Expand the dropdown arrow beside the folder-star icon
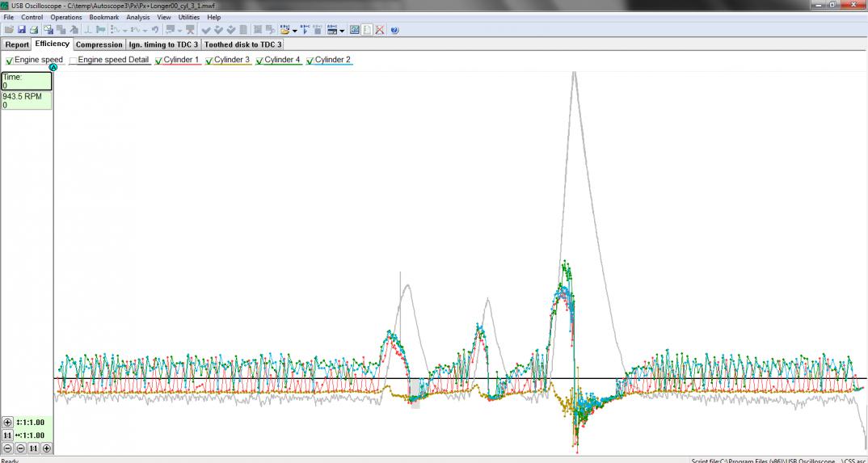 pos(295,31)
